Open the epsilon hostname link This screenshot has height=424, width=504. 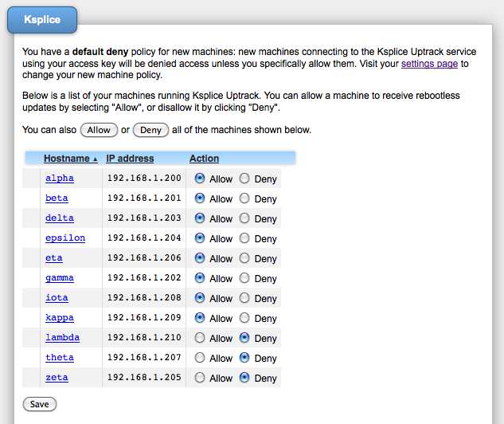tap(64, 238)
